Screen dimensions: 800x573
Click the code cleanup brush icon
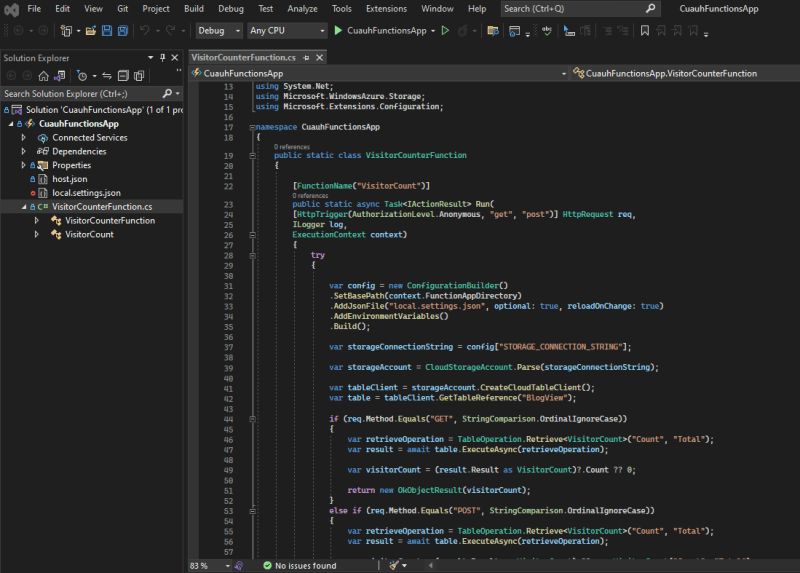click(x=393, y=565)
